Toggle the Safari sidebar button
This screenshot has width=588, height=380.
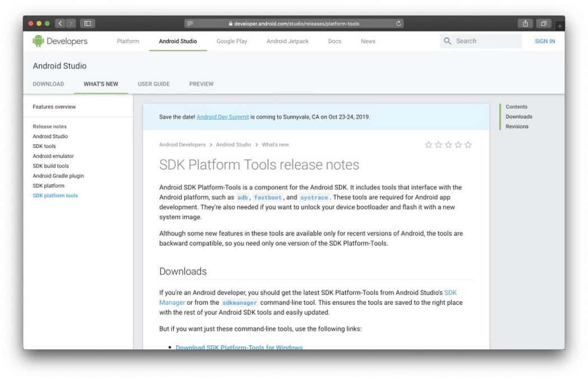(88, 24)
